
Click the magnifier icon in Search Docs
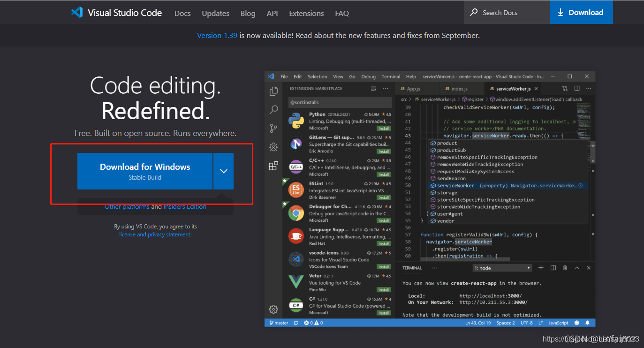[x=474, y=13]
